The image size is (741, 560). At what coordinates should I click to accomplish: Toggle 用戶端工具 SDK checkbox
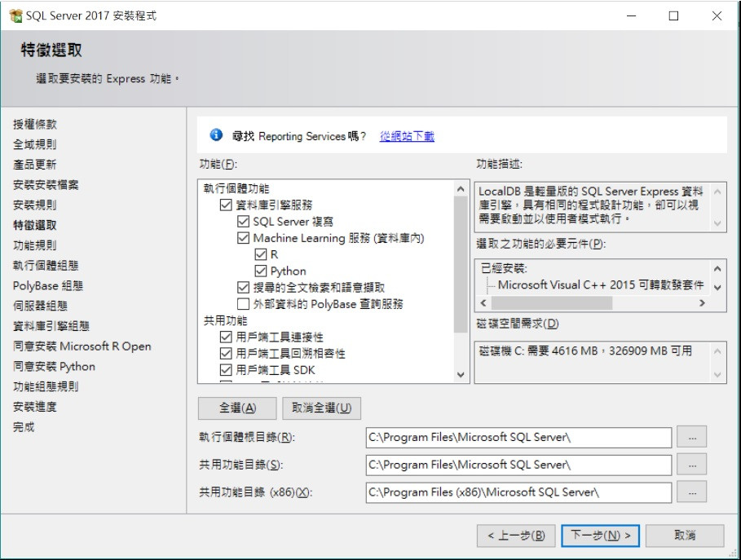point(226,370)
